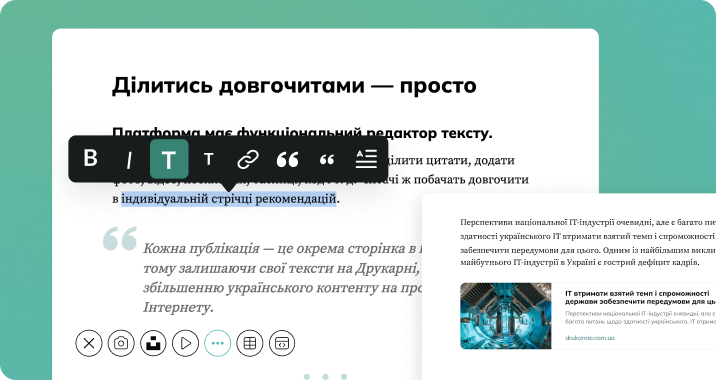Choose the small heading T option
The height and width of the screenshot is (380, 716).
209,159
